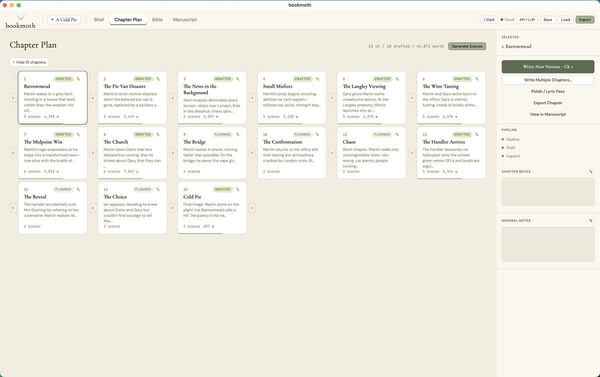The image size is (600, 377).
Task: Edit Small Misfires chapter with pencil icon
Action: (317, 79)
